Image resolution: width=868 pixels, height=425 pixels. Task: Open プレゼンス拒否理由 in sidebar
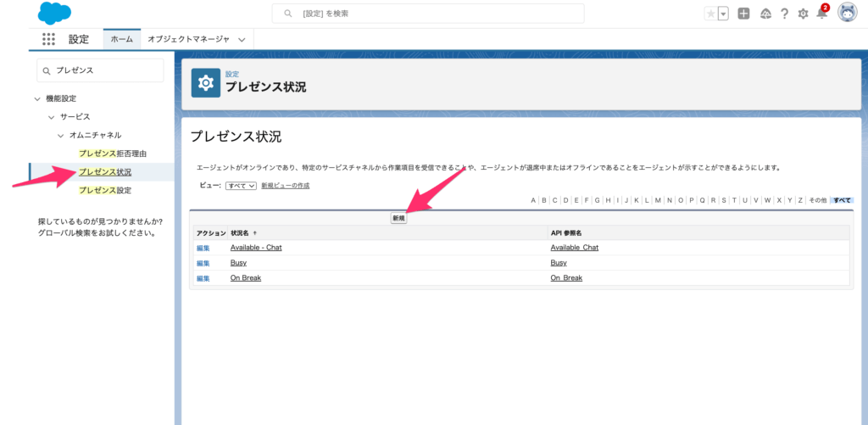[113, 153]
